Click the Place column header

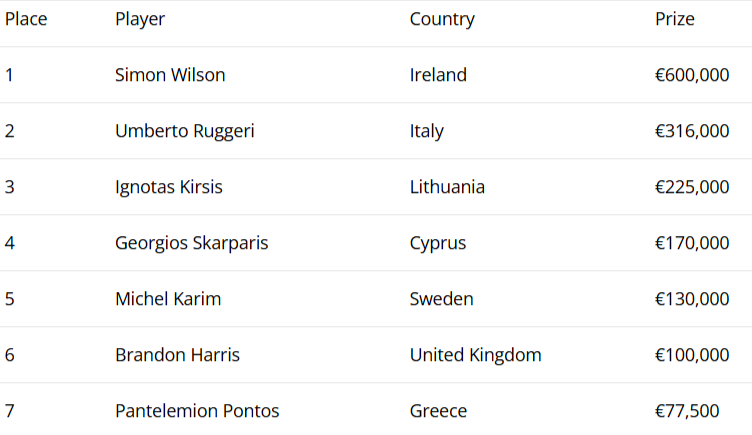coord(26,19)
